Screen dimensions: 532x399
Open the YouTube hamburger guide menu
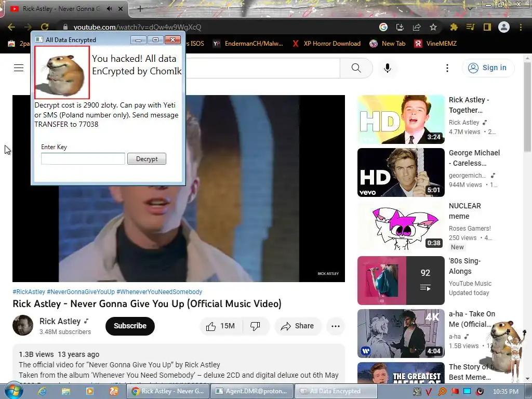coord(19,68)
